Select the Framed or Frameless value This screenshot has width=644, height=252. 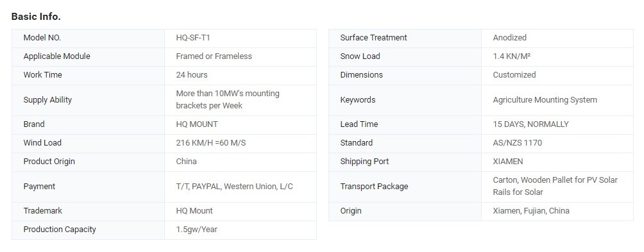click(214, 56)
